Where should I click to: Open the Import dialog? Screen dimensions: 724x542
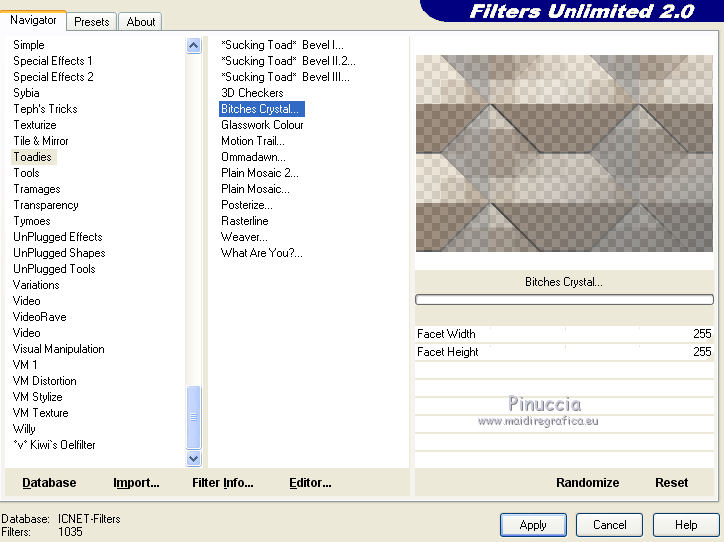pos(136,482)
